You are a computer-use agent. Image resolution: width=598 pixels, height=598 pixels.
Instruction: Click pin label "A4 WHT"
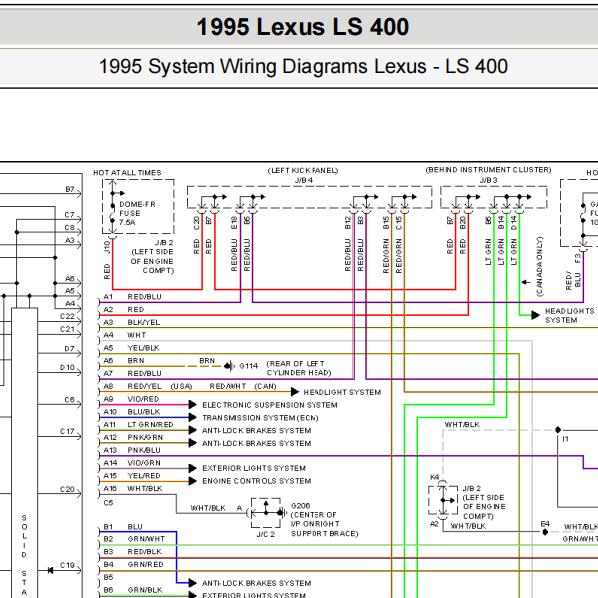click(x=125, y=335)
